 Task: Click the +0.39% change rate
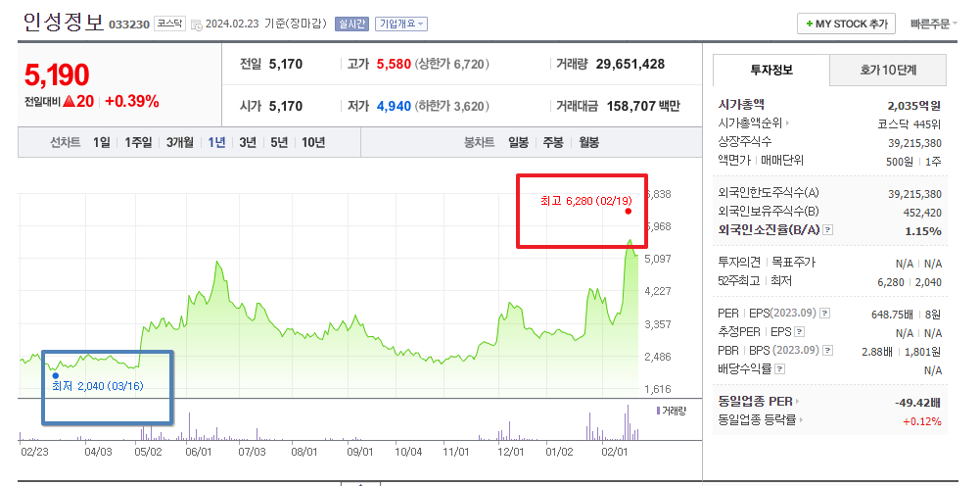132,101
